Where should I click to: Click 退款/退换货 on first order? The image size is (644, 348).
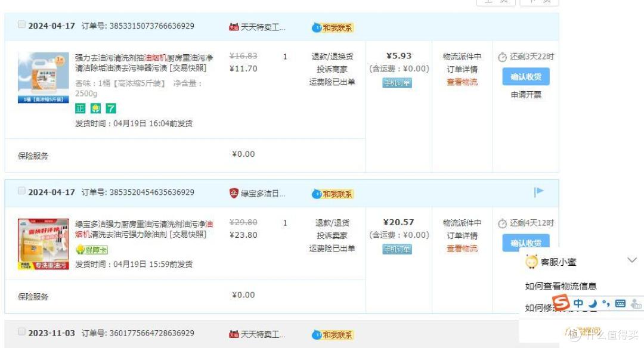(332, 57)
